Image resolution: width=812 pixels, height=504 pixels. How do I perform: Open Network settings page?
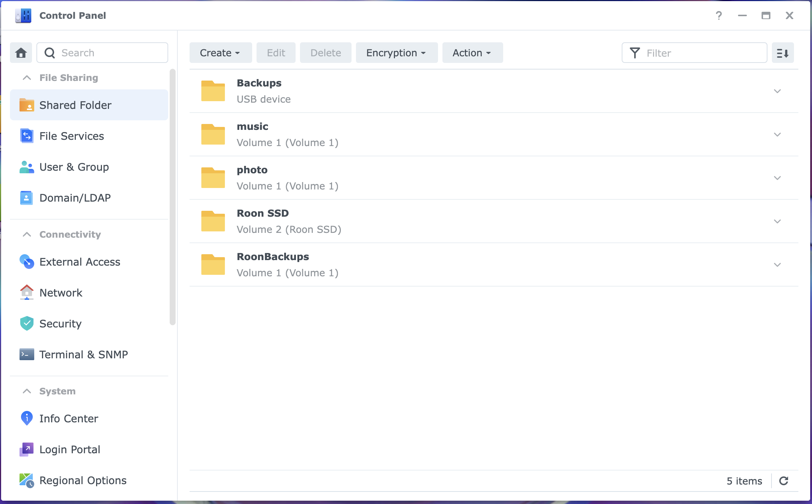89,292
